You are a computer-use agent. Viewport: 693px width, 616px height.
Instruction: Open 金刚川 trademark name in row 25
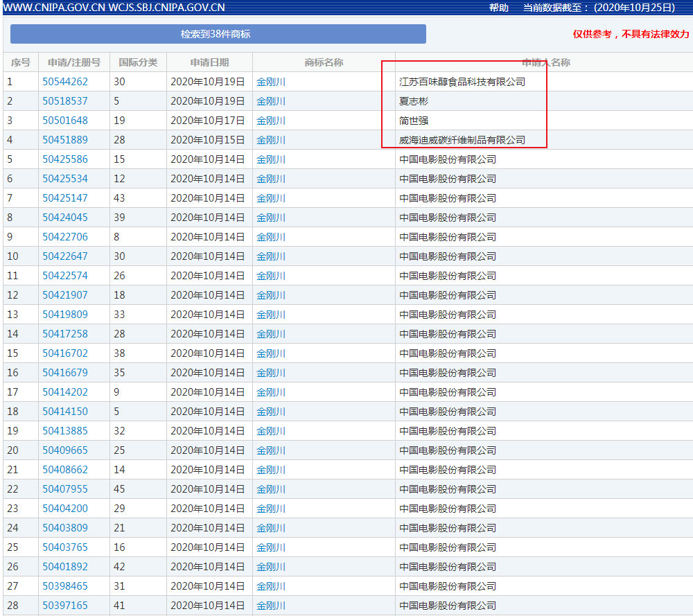coord(271,547)
